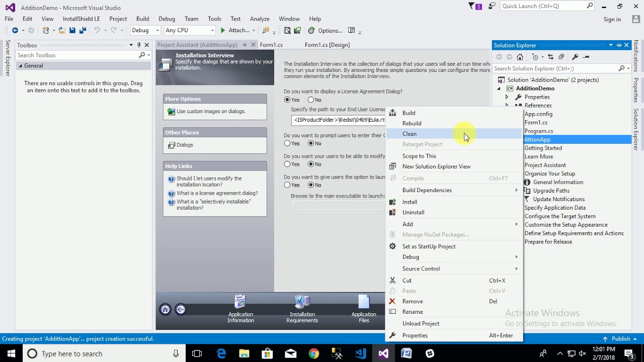Click Sign in at top right
This screenshot has height=362, width=644.
[x=612, y=19]
